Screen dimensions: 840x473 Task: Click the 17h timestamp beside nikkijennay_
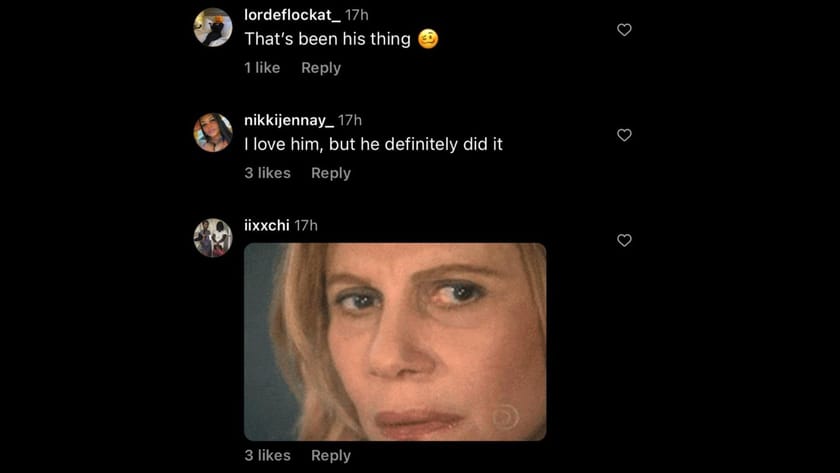tap(350, 120)
